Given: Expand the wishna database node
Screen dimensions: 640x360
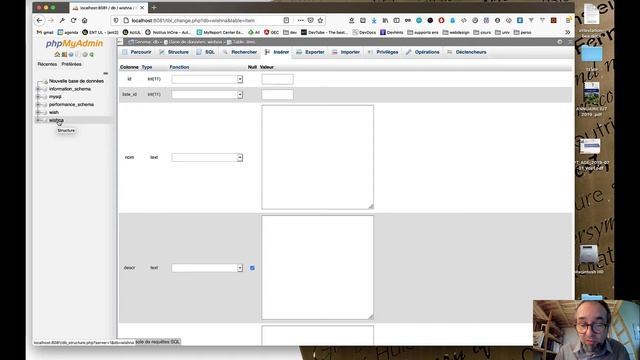Looking at the screenshot, I should (x=38, y=120).
